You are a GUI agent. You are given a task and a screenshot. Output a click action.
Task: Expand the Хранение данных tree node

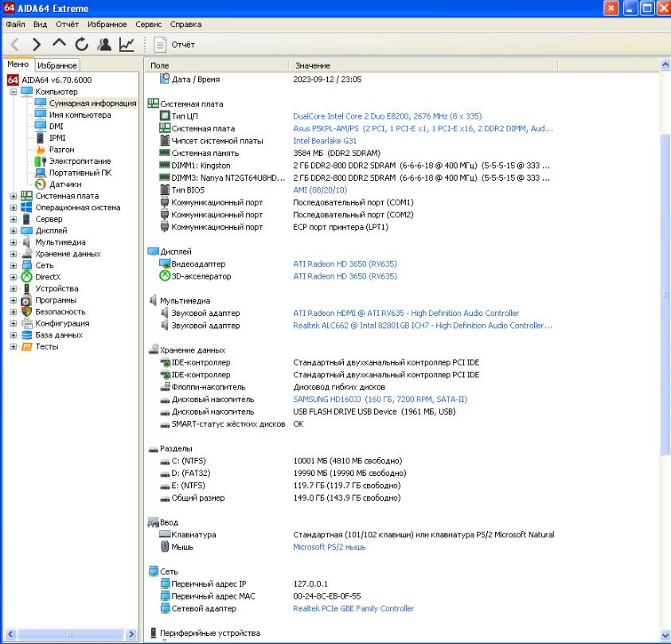pyautogui.click(x=14, y=254)
